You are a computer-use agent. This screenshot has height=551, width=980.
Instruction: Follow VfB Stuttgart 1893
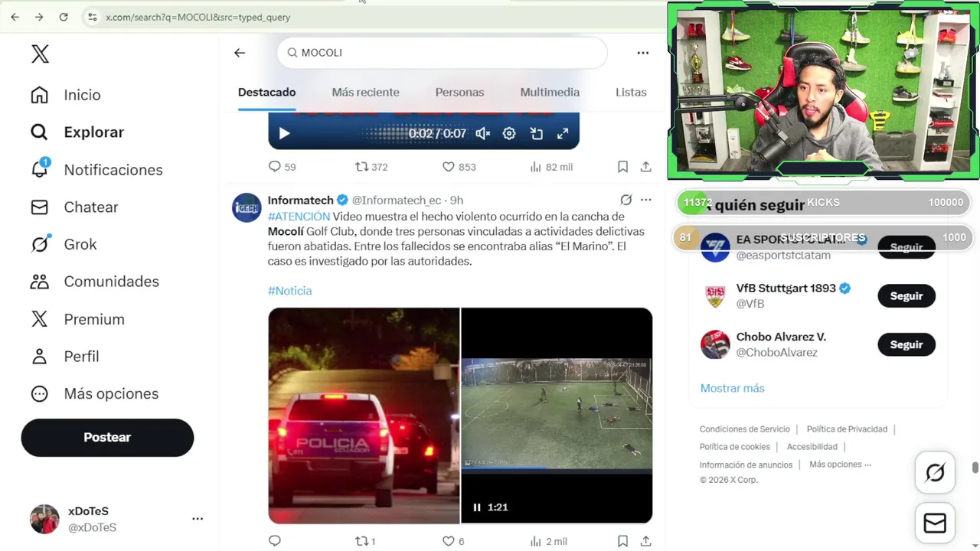point(906,296)
